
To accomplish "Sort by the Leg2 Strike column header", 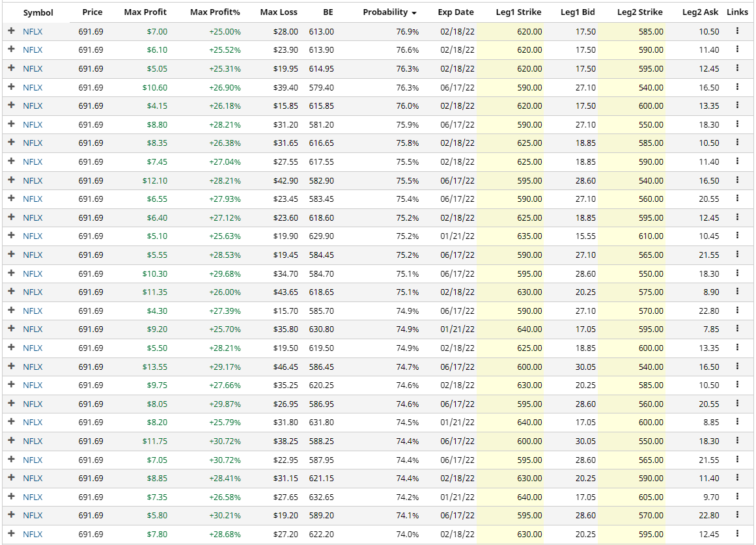I will point(640,12).
